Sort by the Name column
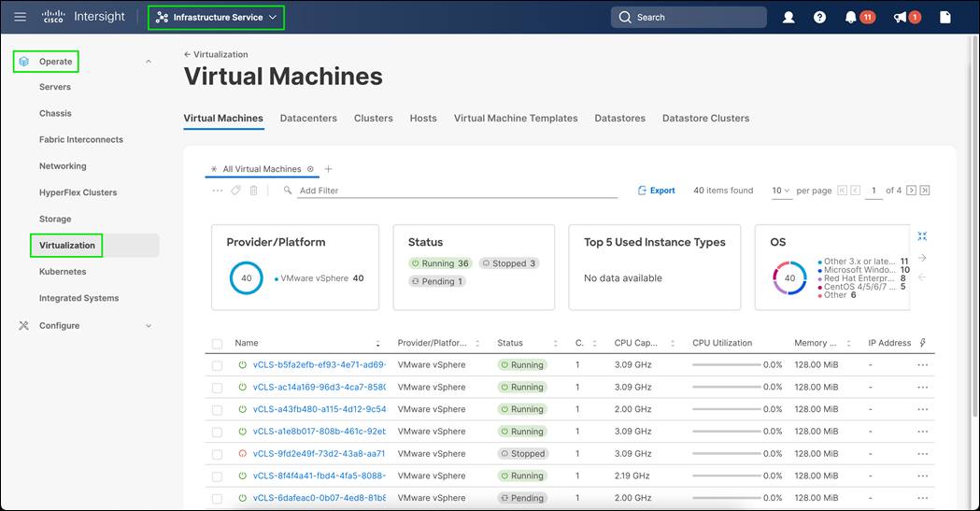 click(377, 343)
